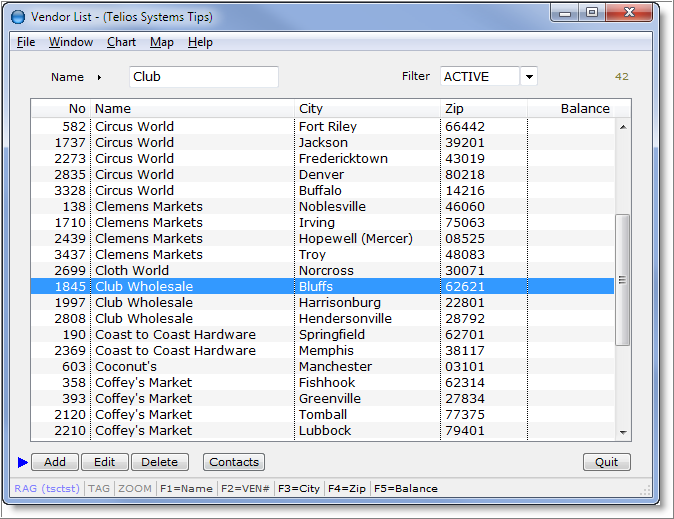The height and width of the screenshot is (519, 674).
Task: Click the vertical scrollbar thumb
Action: [x=622, y=280]
